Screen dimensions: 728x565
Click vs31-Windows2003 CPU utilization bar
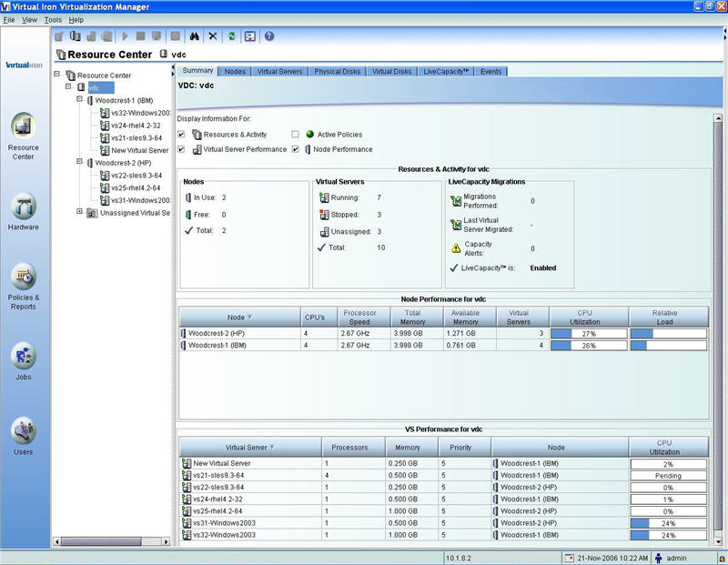[x=669, y=523]
